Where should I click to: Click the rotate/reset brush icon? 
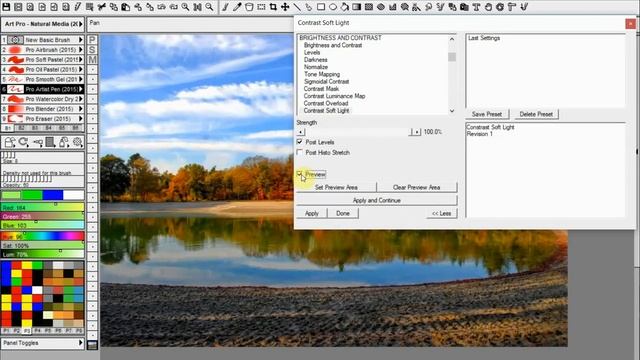click(x=23, y=142)
